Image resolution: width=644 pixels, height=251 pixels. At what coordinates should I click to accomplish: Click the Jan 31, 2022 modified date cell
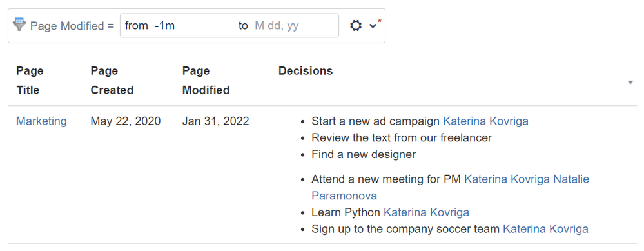pos(215,121)
